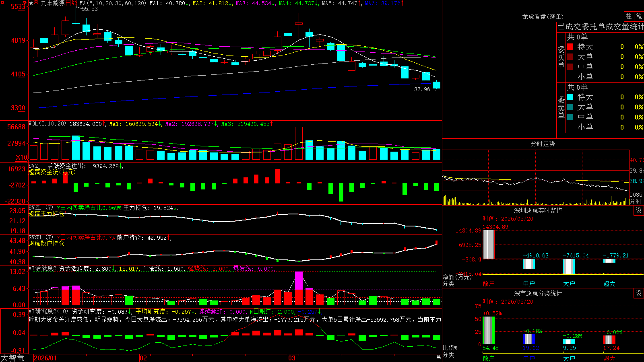The height and width of the screenshot is (362, 644).
Task: Click the 净额(万元) axis label
Action: [457, 277]
